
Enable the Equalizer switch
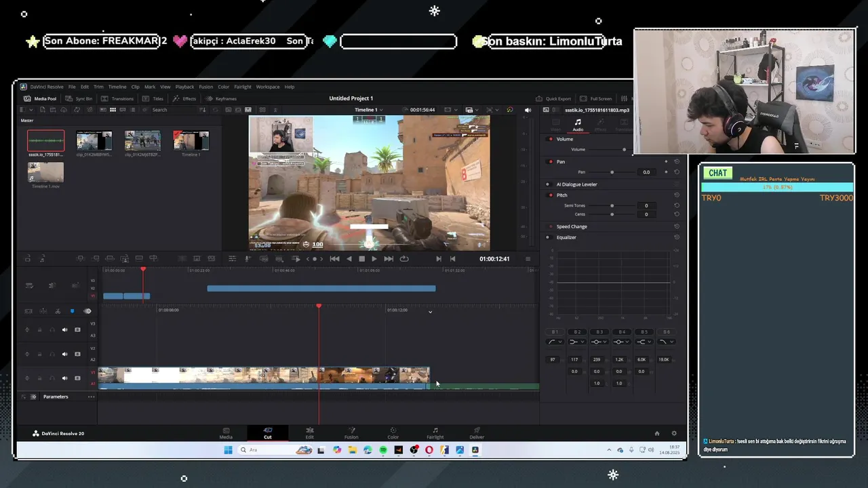pyautogui.click(x=548, y=237)
